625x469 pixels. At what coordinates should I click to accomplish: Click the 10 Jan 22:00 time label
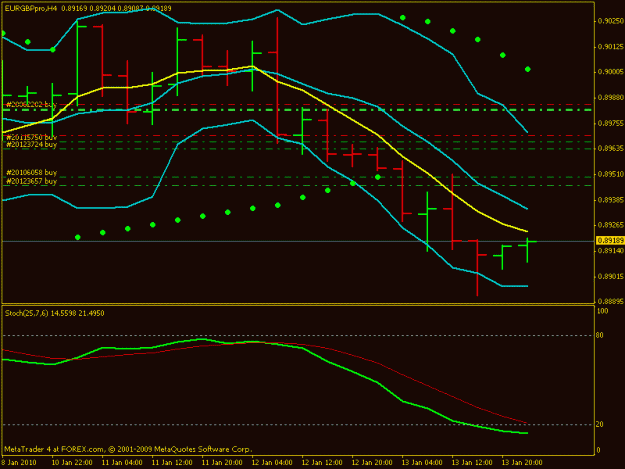72,463
